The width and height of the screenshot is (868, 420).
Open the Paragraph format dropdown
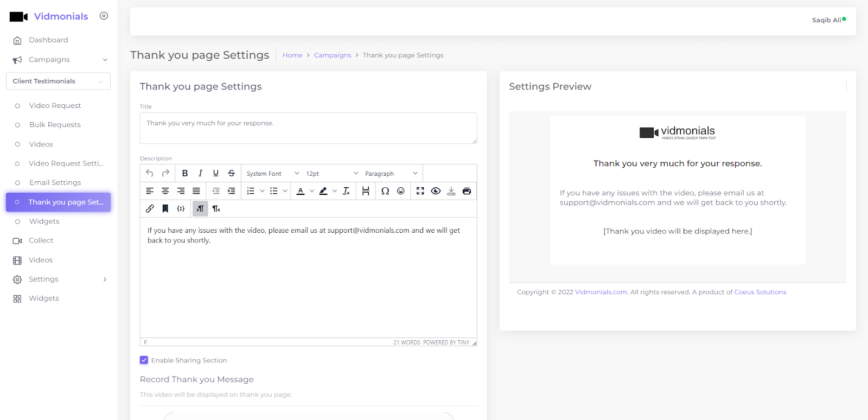click(x=391, y=174)
